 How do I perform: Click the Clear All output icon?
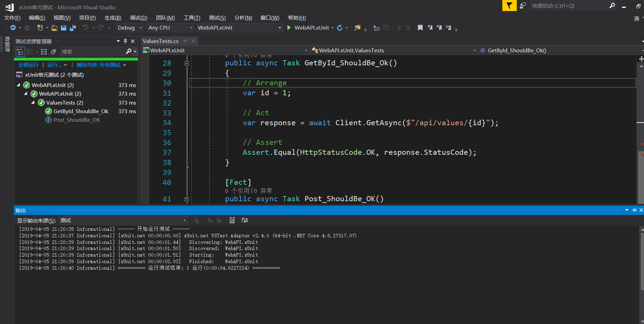(x=232, y=220)
